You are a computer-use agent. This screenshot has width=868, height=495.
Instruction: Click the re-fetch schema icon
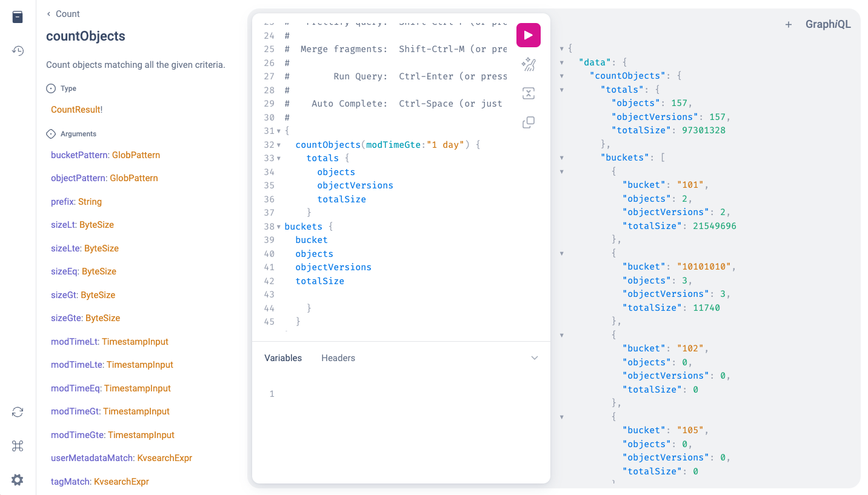point(18,412)
